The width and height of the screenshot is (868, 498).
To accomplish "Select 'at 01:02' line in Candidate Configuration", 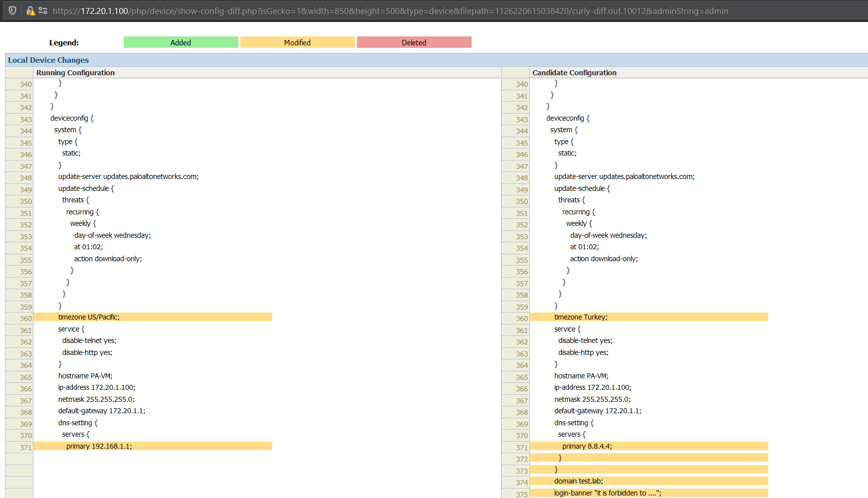I will (584, 247).
